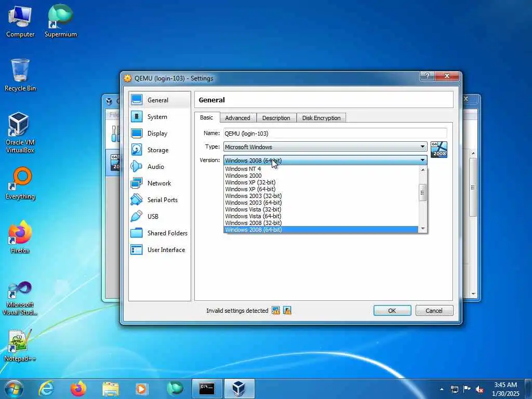Image resolution: width=532 pixels, height=399 pixels.
Task: Open Supermium from the taskbar
Action: tap(175, 389)
